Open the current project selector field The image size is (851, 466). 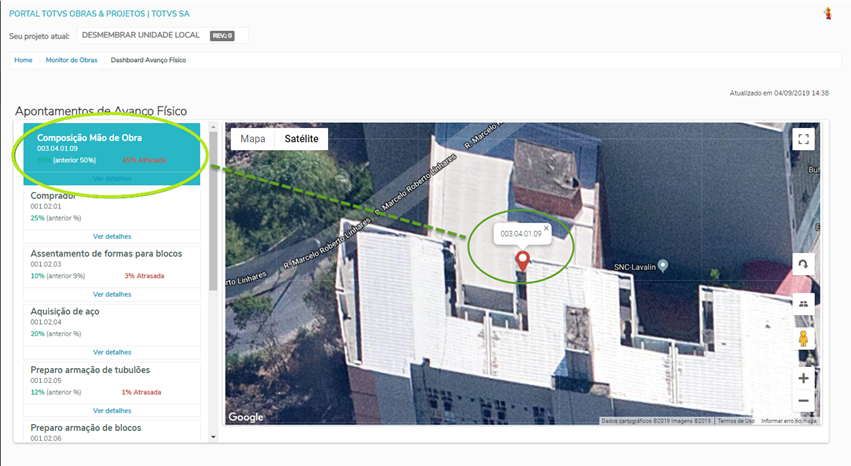pos(163,35)
